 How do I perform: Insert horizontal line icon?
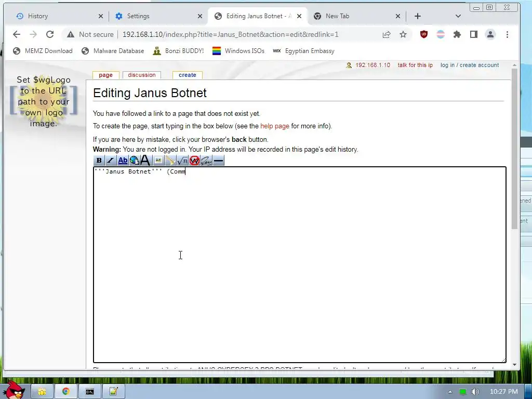coord(219,161)
